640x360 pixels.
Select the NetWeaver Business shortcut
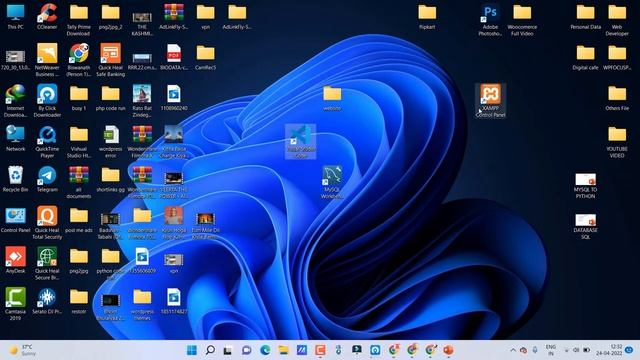(47, 60)
